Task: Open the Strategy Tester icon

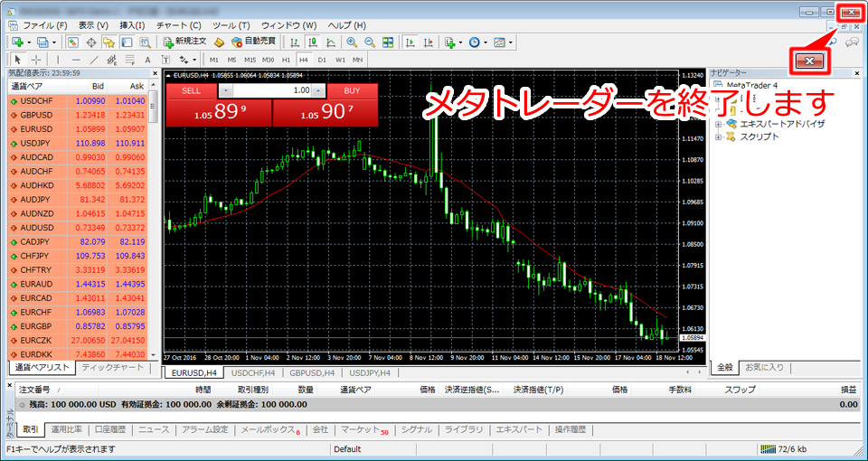Action: [145, 42]
